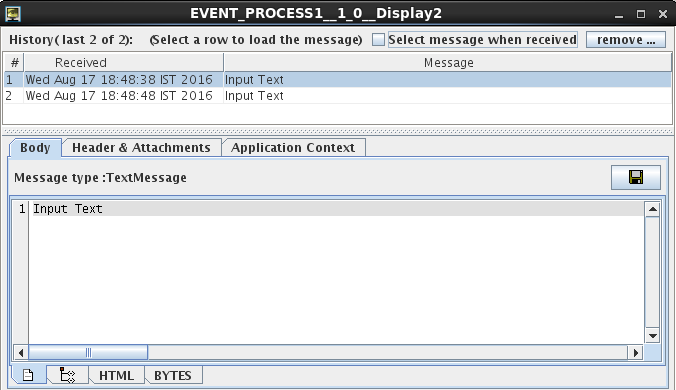Enable Select message when received checkbox
The width and height of the screenshot is (676, 390).
[378, 40]
